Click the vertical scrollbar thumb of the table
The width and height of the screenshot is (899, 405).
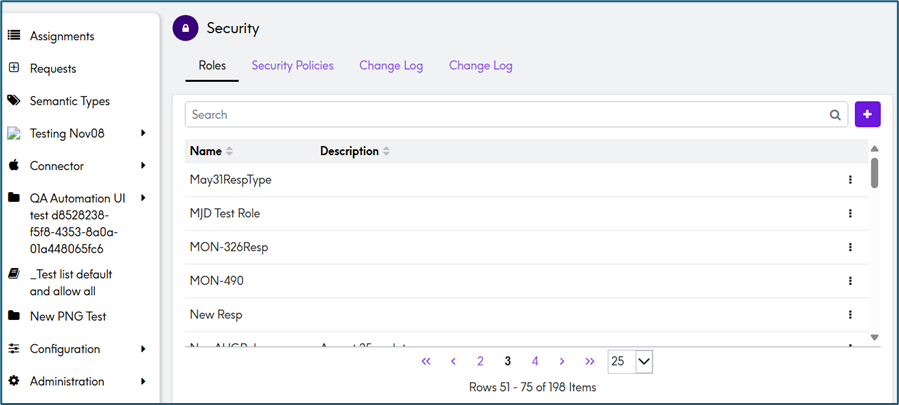(x=874, y=173)
